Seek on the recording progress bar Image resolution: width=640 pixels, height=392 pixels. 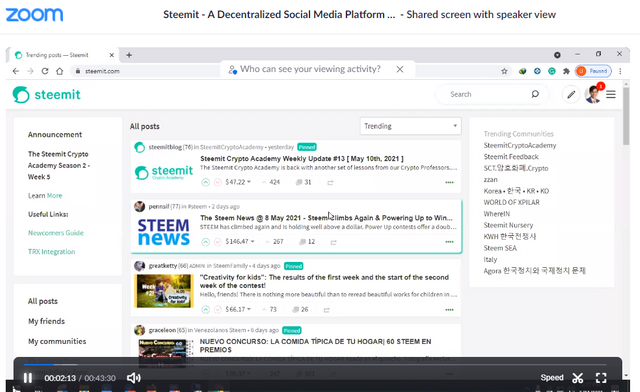point(315,364)
